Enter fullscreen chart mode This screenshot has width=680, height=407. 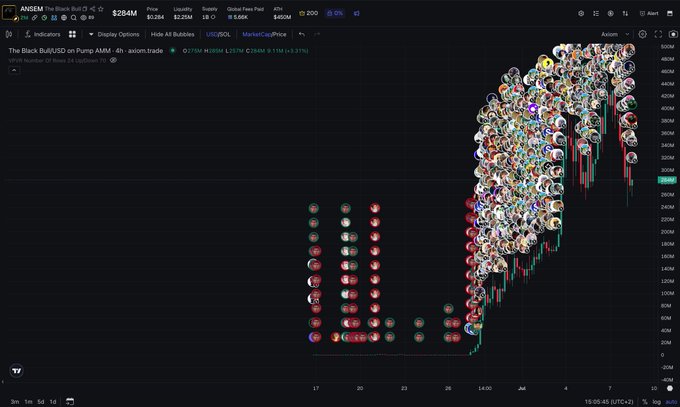point(658,34)
